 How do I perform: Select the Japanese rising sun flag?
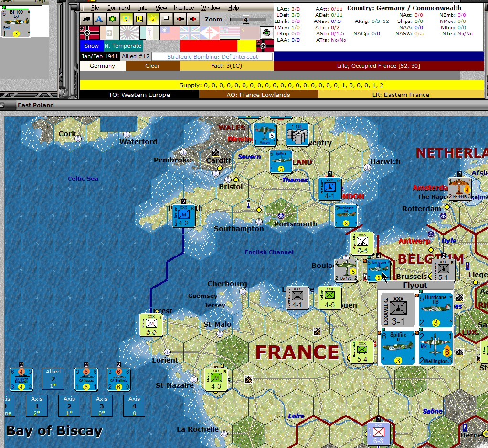[129, 32]
